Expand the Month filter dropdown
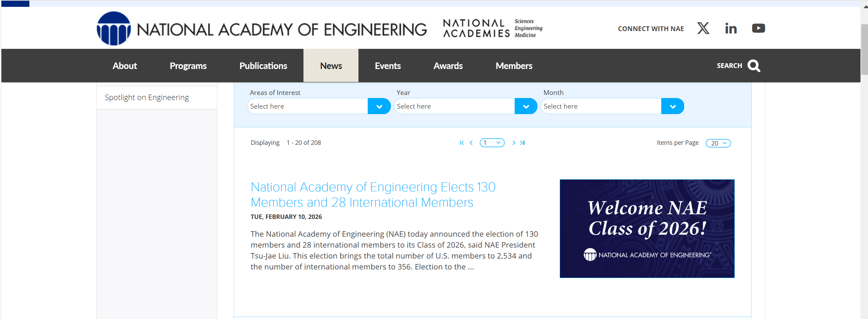 672,106
